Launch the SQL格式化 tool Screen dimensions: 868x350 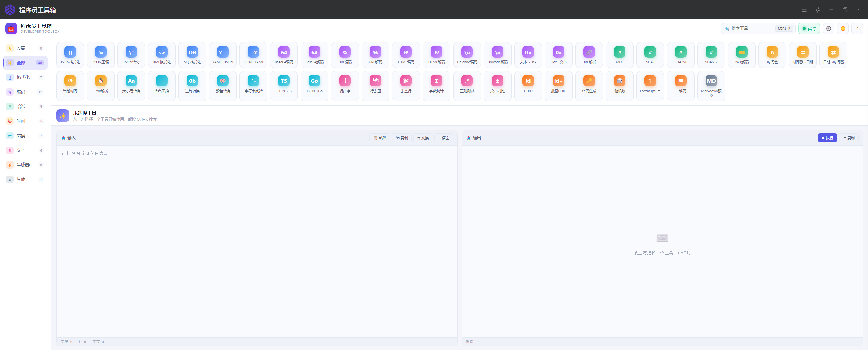[x=192, y=55]
